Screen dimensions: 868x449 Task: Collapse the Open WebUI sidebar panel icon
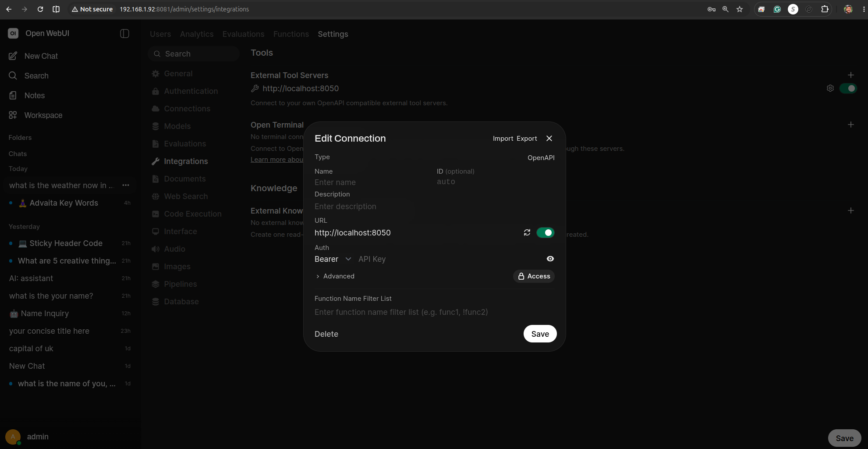coord(124,33)
